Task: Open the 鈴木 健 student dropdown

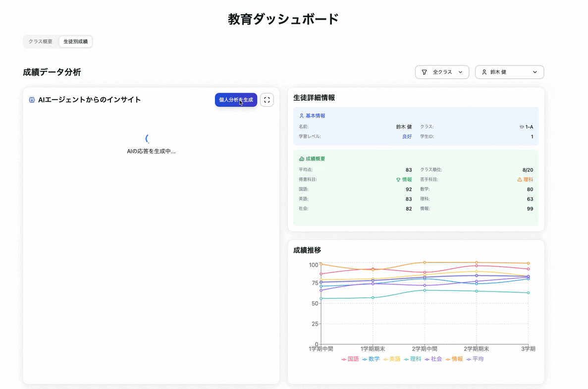Action: 509,72
